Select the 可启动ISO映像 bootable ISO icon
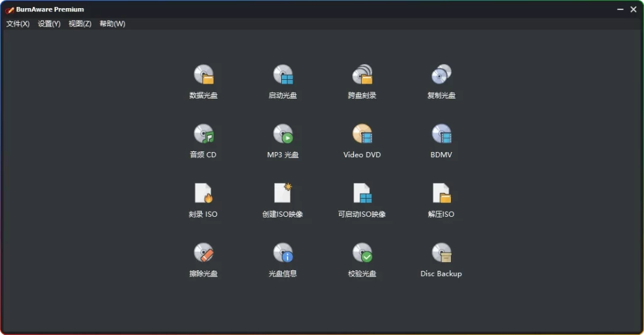Screen dimensions: 644x335 [362, 193]
